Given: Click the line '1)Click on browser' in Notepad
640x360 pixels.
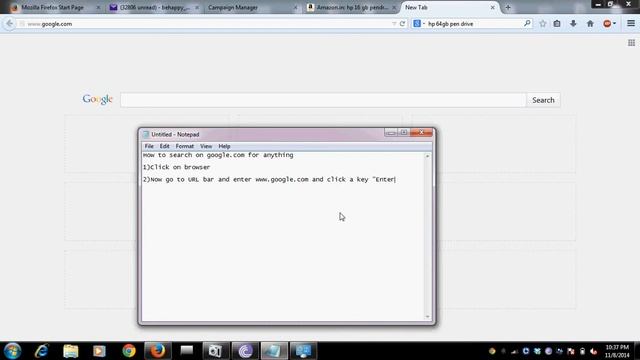Looking at the screenshot, I should [176, 167].
